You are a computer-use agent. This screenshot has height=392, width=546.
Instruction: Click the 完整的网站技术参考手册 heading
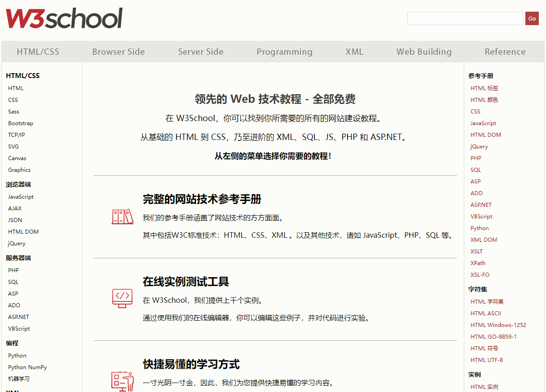click(x=202, y=199)
